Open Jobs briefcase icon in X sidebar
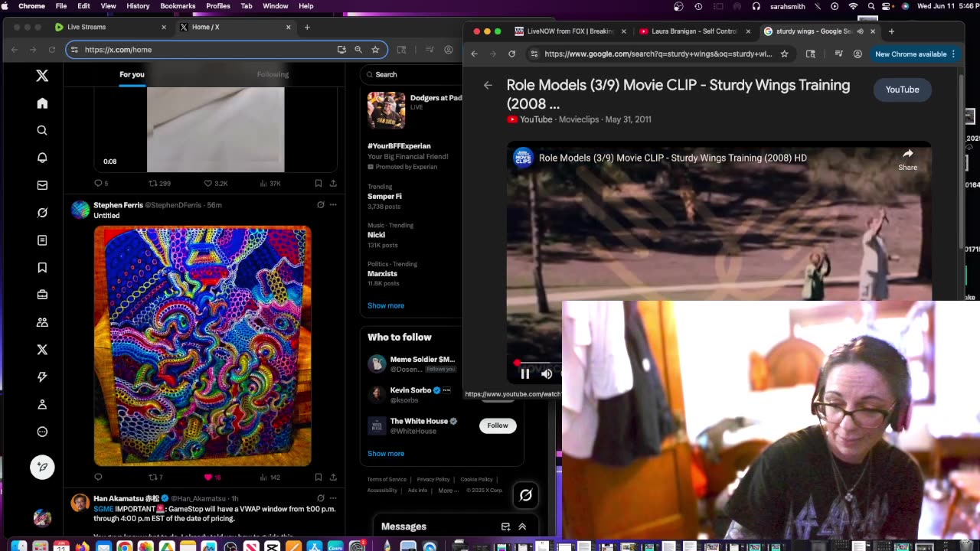The width and height of the screenshot is (980, 551). [42, 295]
